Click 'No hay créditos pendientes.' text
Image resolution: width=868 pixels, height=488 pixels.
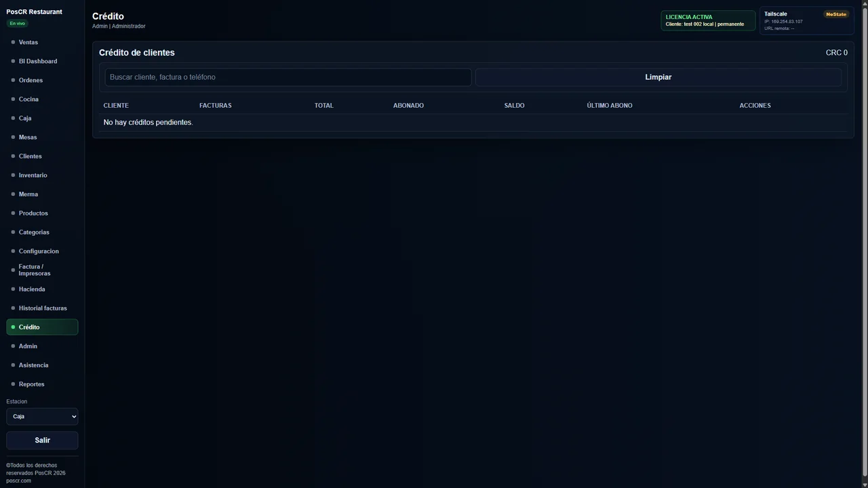point(148,122)
